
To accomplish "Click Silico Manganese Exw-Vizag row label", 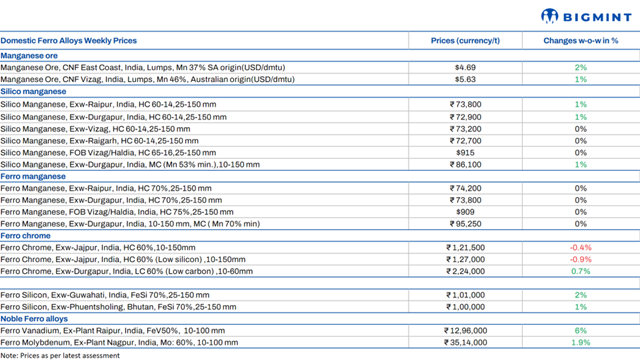I will 95,129.
